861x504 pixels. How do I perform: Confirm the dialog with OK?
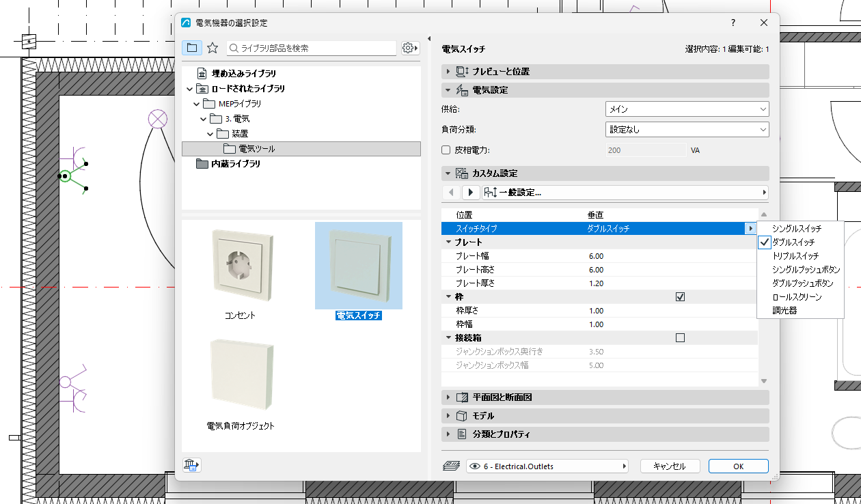(739, 466)
